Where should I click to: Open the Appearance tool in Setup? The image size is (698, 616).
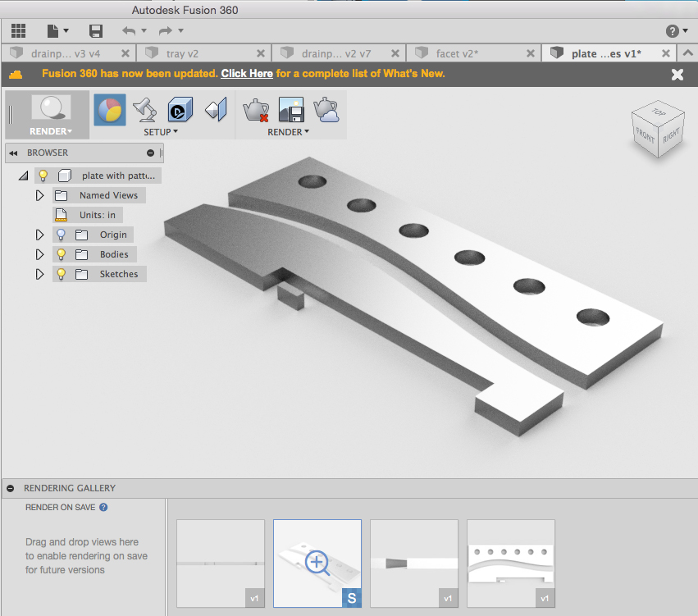[x=110, y=110]
